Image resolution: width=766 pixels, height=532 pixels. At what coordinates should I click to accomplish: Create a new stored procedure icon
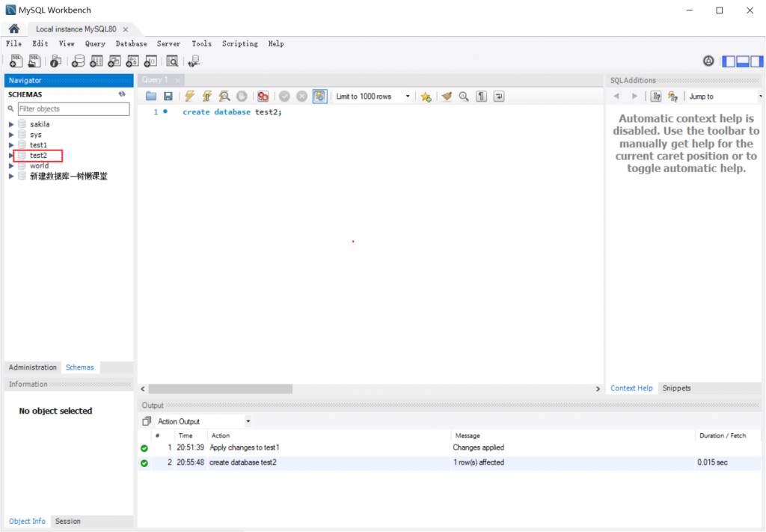pos(132,61)
